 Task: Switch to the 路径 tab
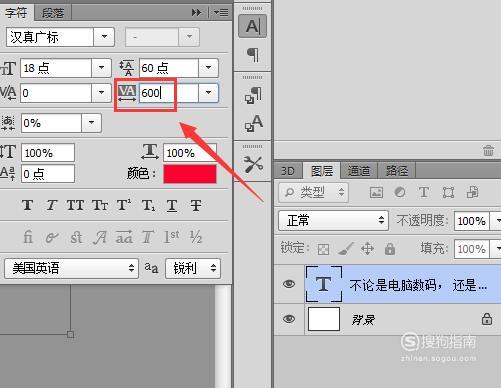[397, 171]
